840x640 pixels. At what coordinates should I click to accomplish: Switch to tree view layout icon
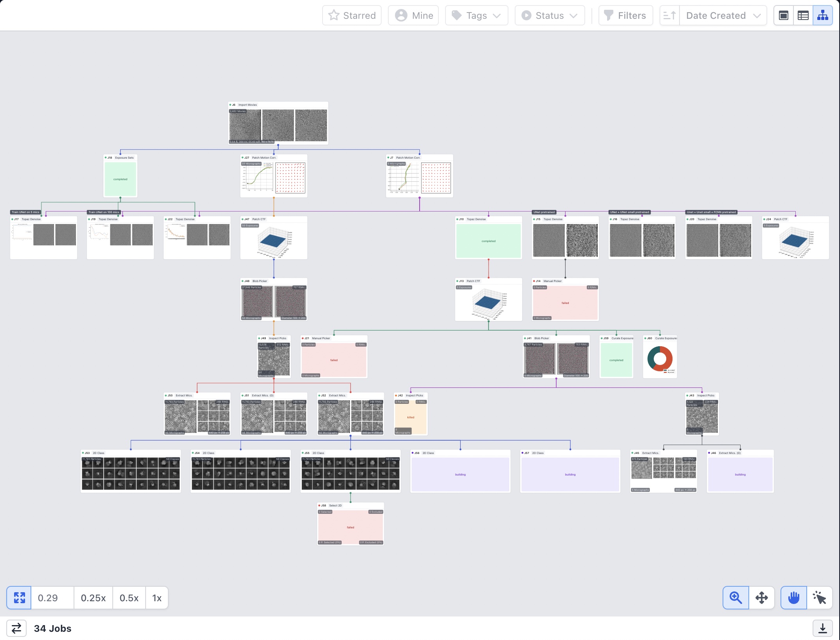click(x=822, y=16)
